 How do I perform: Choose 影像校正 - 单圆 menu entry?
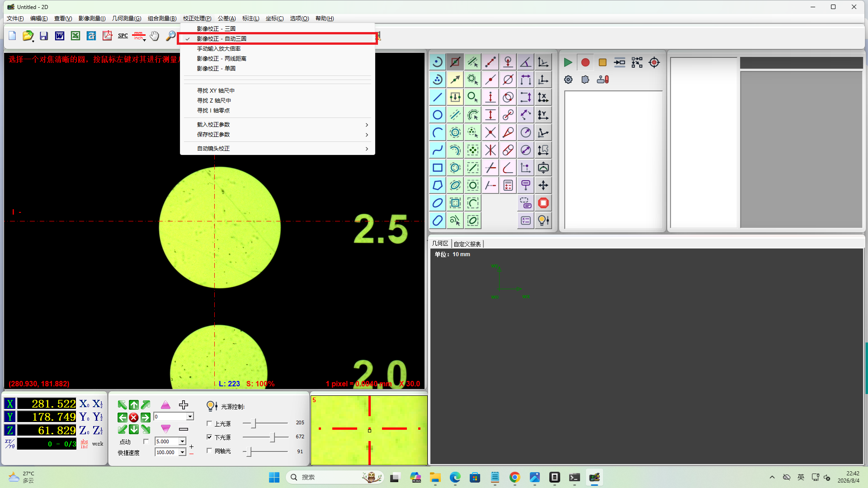(x=278, y=69)
